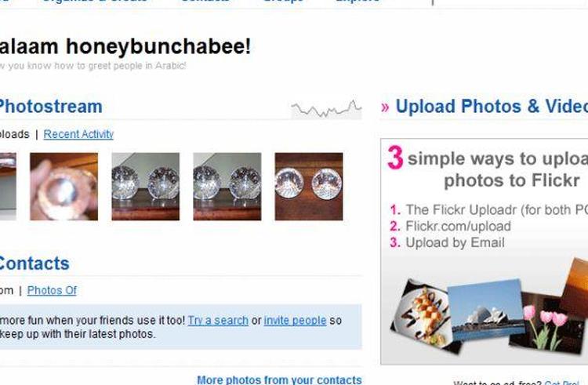Open the Contacts heading link

coord(34,263)
